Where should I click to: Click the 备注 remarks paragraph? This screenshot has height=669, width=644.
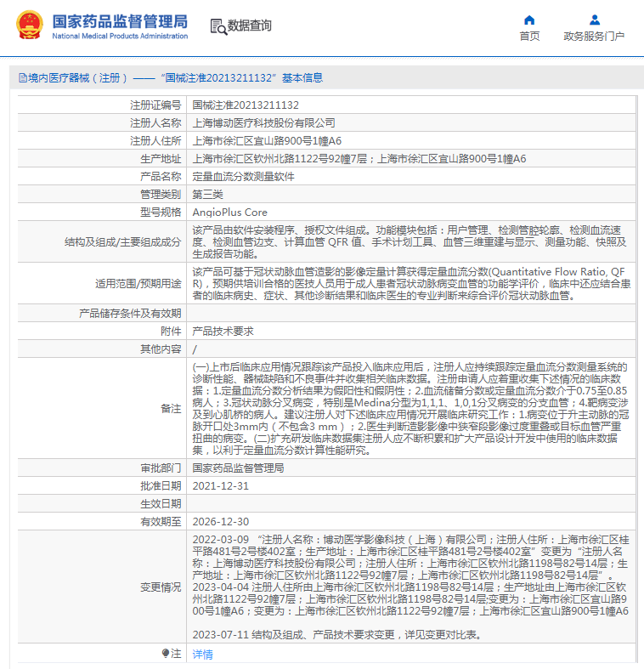point(410,408)
